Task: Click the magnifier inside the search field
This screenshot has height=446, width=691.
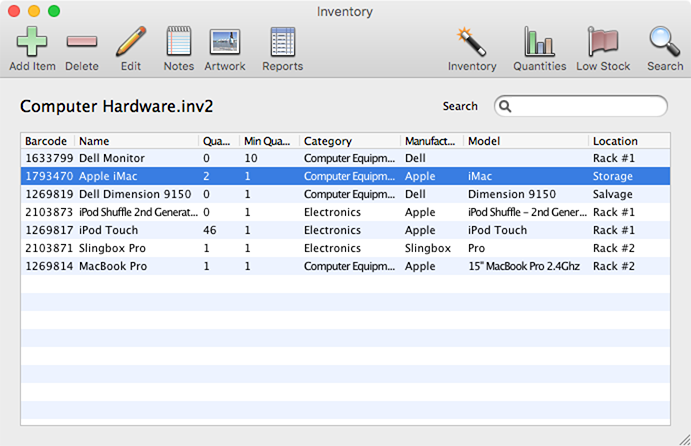Action: click(505, 106)
